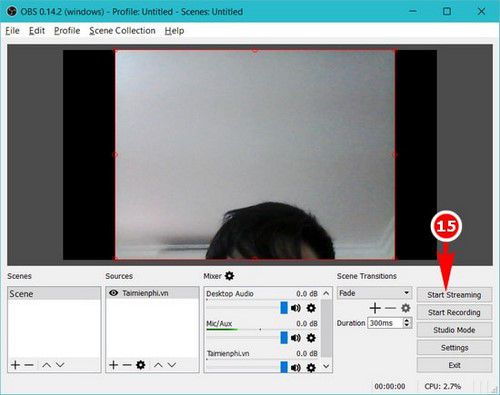Adjust Taimienphi.vn volume slider
The height and width of the screenshot is (395, 500).
pos(284,367)
